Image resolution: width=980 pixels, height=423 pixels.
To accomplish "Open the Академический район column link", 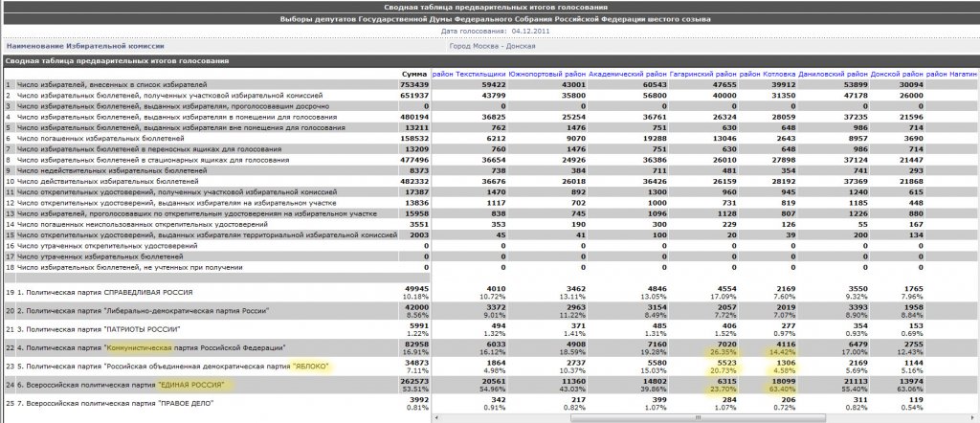I will 628,75.
